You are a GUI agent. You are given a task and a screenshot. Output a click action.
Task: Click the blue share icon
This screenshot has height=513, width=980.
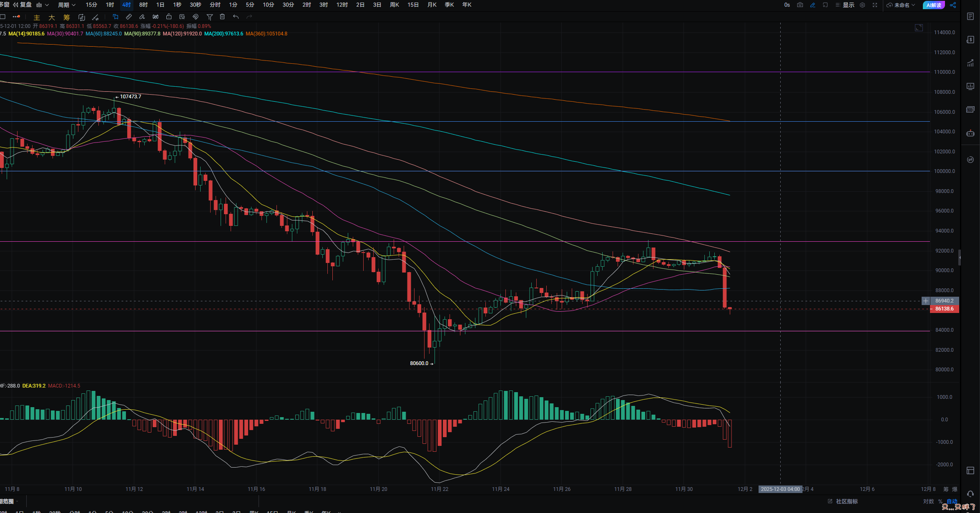(953, 5)
